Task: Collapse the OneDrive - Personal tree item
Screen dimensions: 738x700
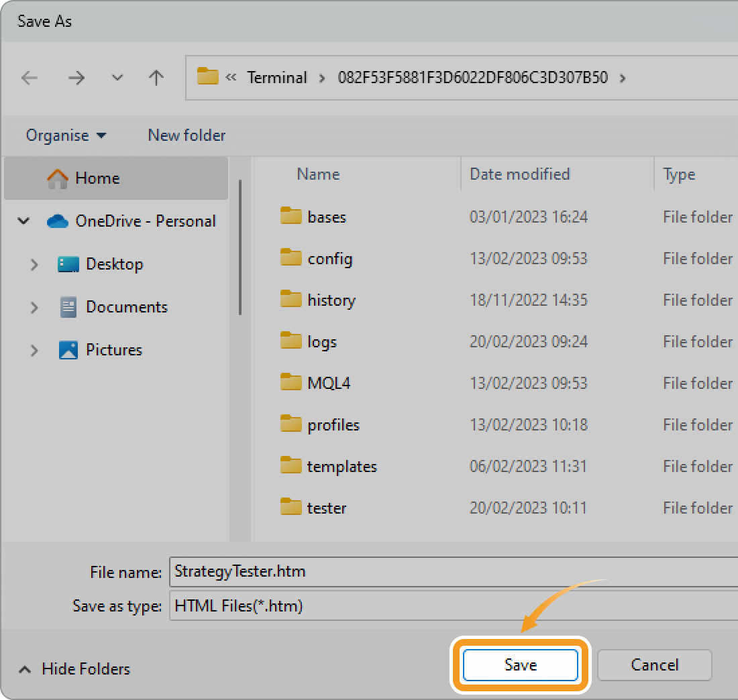Action: pos(24,221)
